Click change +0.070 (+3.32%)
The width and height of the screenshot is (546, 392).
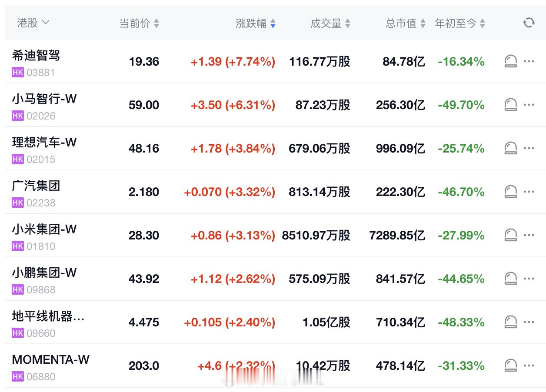coord(230,192)
